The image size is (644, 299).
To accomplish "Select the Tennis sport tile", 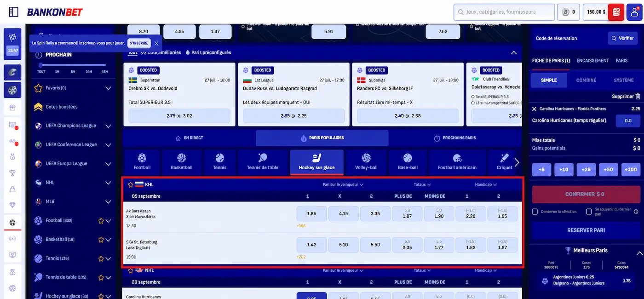I will click(220, 162).
